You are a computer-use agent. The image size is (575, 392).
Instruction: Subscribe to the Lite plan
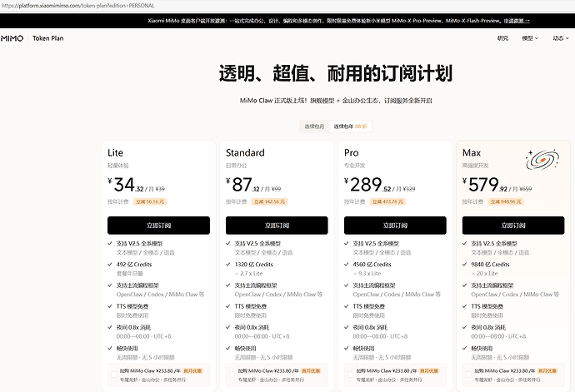159,226
